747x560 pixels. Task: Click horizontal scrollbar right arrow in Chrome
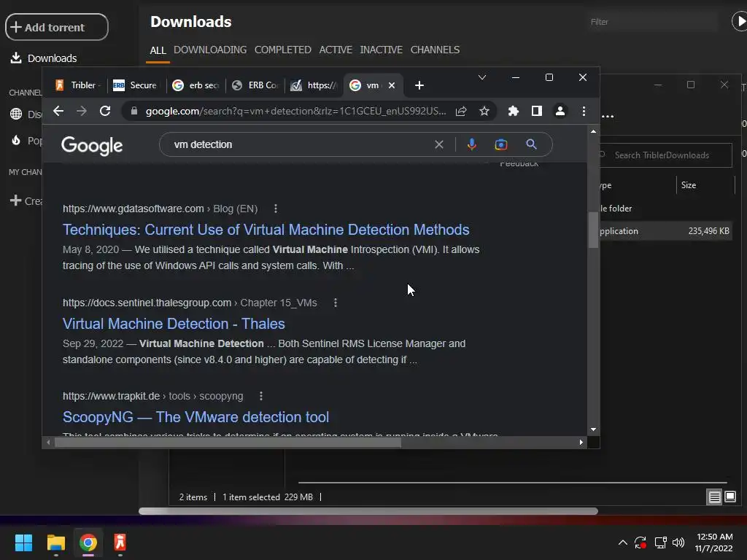tap(581, 443)
